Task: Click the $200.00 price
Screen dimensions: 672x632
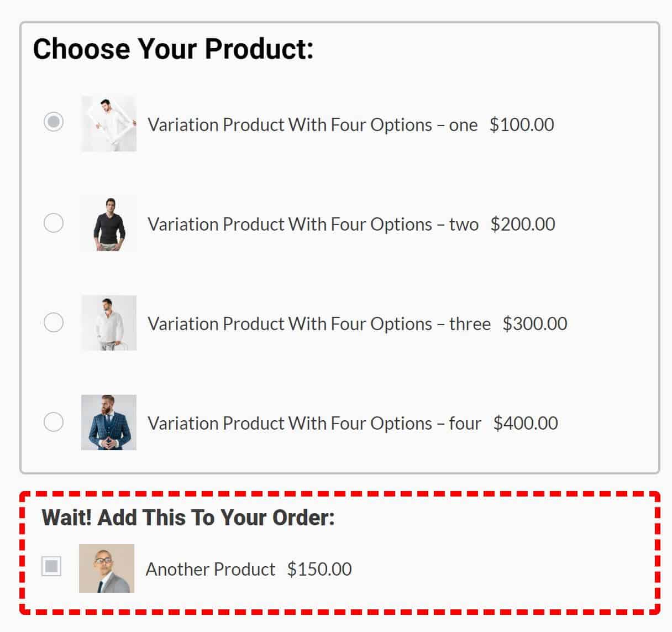Action: point(523,224)
